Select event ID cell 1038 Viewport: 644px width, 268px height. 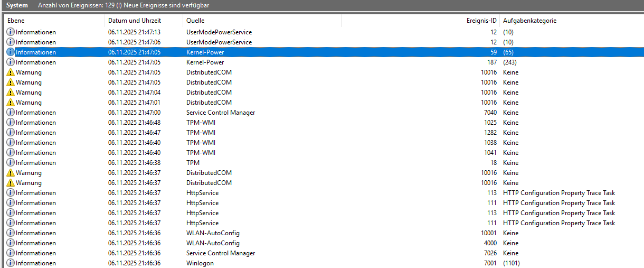tap(489, 143)
